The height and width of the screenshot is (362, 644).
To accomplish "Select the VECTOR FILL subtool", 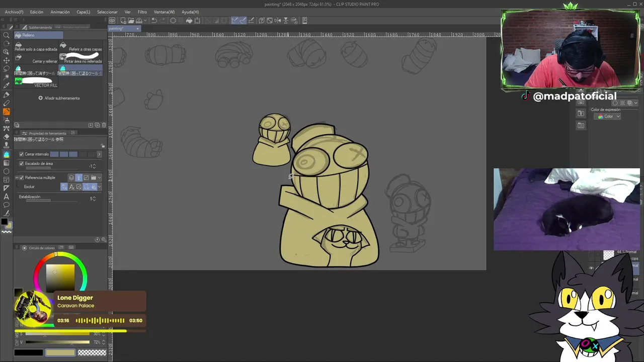I will point(37,82).
